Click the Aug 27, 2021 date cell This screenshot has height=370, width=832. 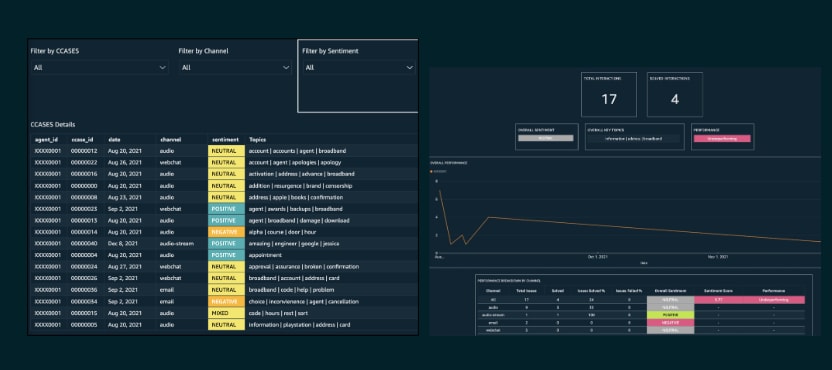tap(125, 266)
